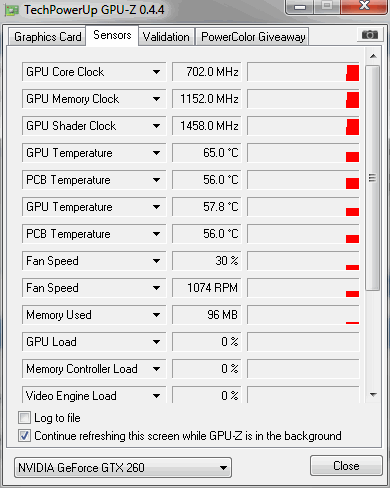Click the GPU-Z application icon in title bar
The height and width of the screenshot is (488, 390).
12,11
